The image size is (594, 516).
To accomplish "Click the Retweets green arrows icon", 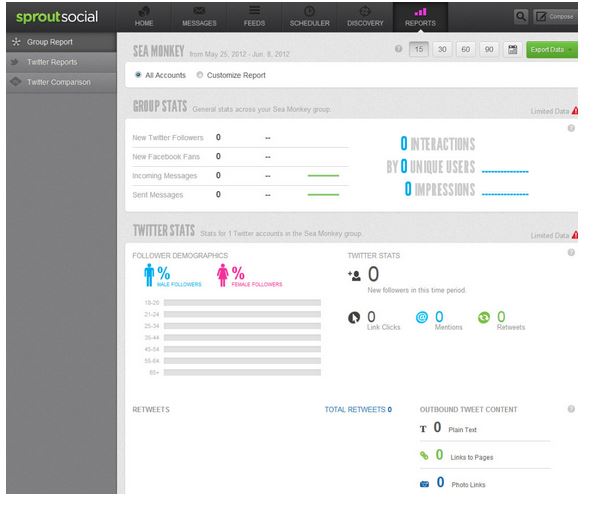I will (484, 317).
